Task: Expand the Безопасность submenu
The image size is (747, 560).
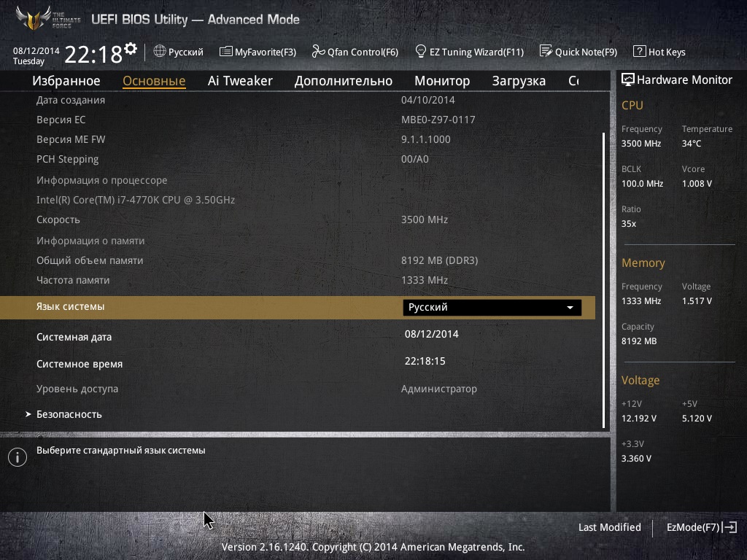Action: (x=69, y=414)
